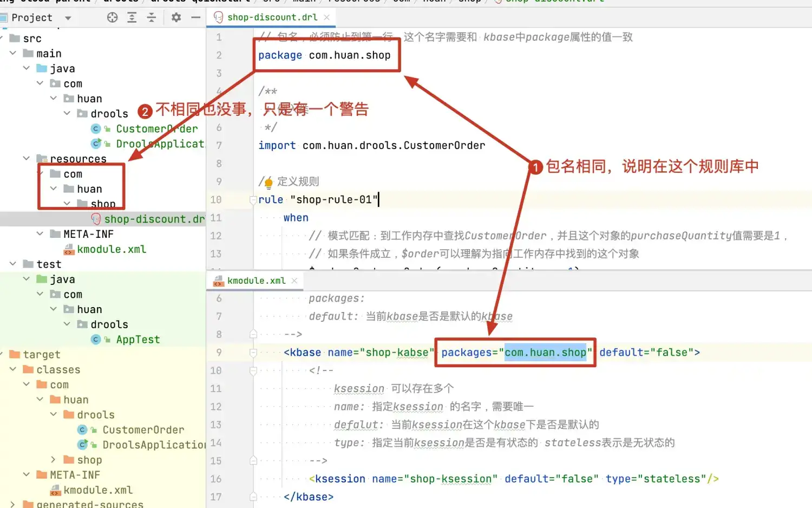Click the when keyword on line 11

point(296,218)
